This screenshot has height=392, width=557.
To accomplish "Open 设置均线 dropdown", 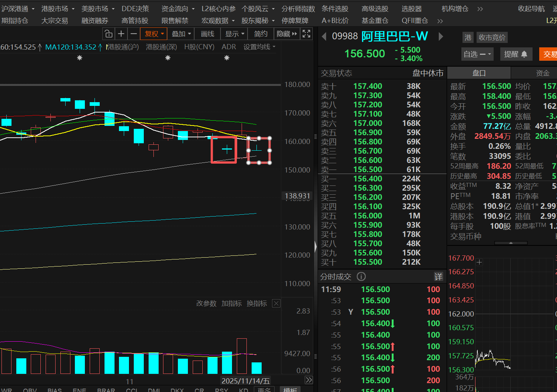I will click(259, 47).
